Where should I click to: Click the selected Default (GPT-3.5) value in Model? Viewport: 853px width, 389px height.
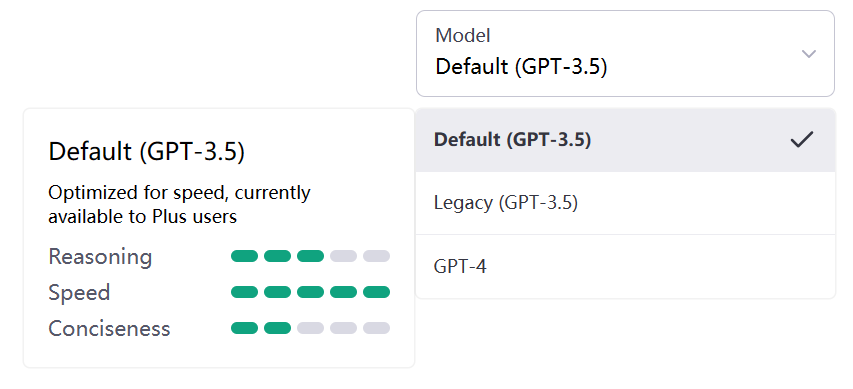coord(521,67)
